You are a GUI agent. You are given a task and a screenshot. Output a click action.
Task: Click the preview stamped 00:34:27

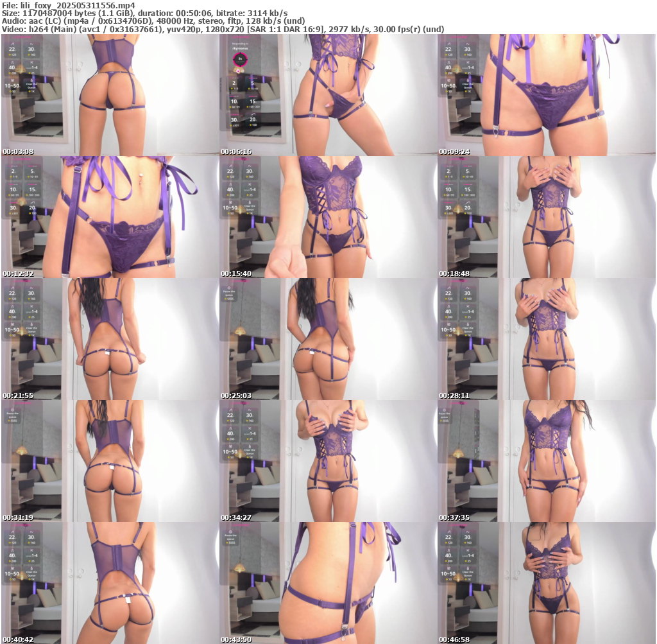pos(328,461)
